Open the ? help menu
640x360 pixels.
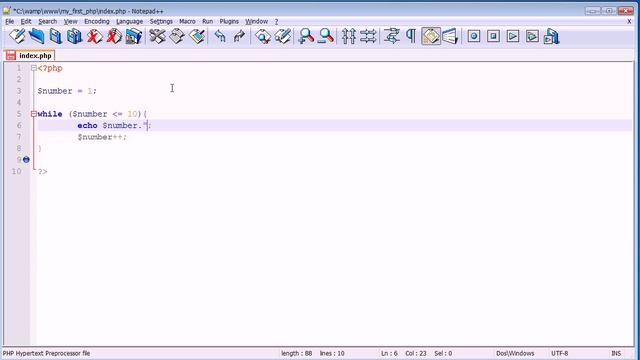[x=276, y=21]
